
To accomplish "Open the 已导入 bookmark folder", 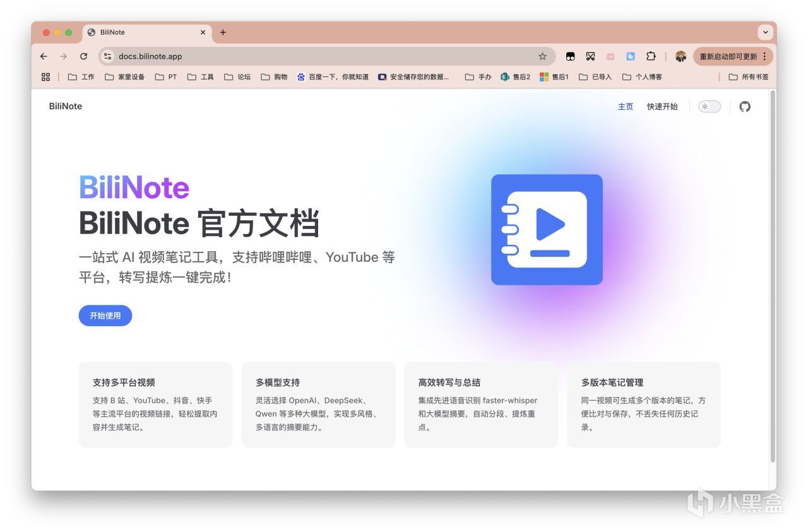I will pyautogui.click(x=595, y=77).
